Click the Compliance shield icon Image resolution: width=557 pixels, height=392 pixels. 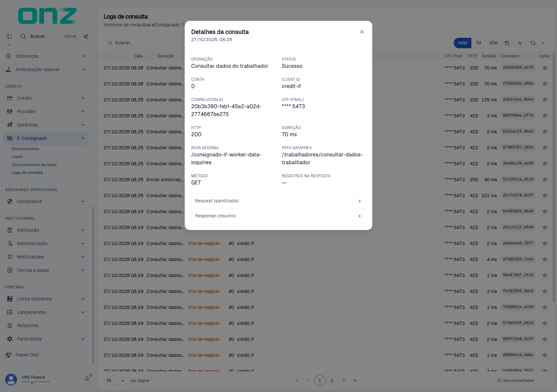[10, 201]
